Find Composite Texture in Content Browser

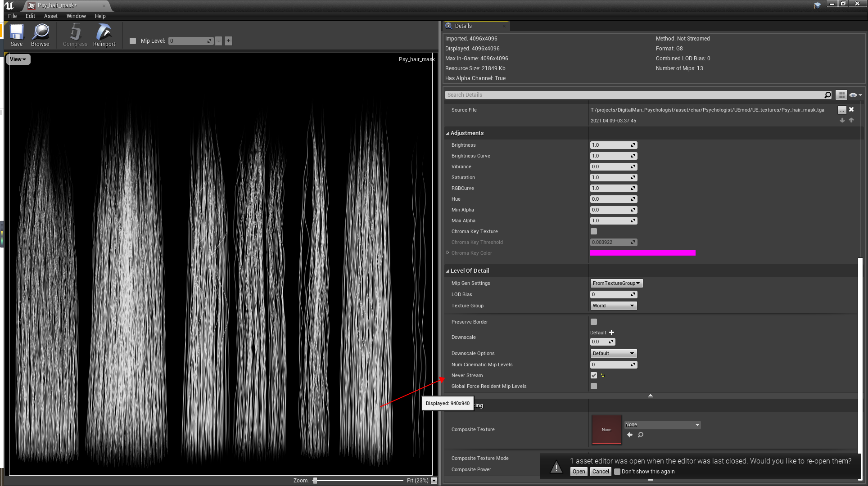[x=641, y=435]
